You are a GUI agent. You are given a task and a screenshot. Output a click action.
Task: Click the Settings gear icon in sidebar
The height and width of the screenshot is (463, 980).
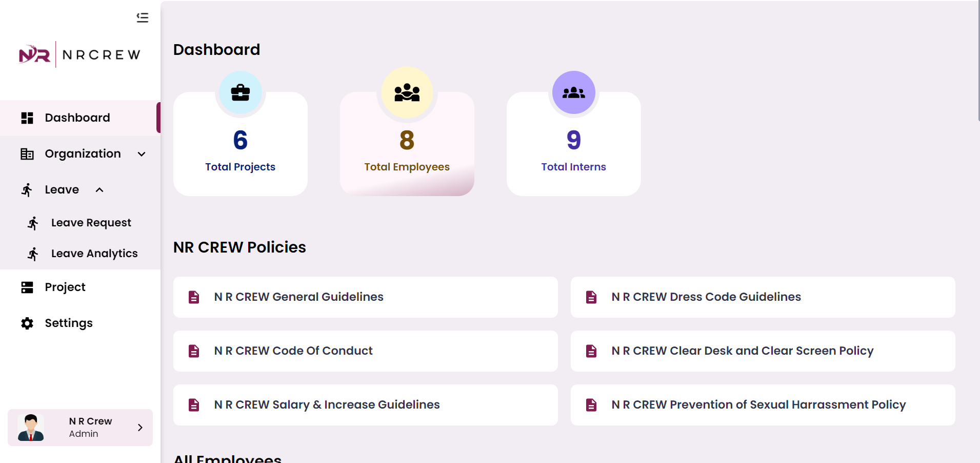pyautogui.click(x=27, y=323)
